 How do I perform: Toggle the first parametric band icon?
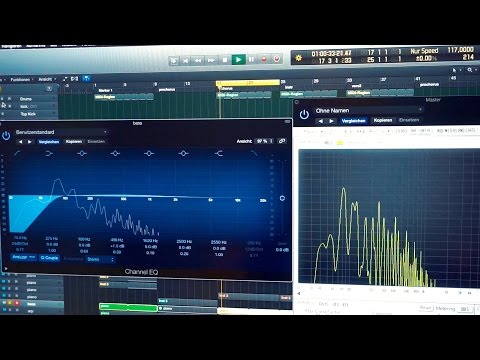tap(82, 153)
